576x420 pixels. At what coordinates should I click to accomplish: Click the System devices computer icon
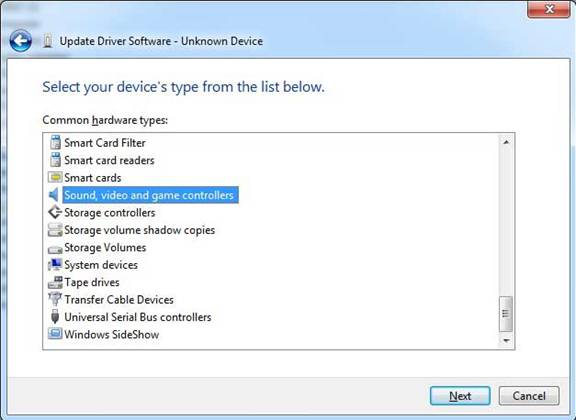pos(55,265)
